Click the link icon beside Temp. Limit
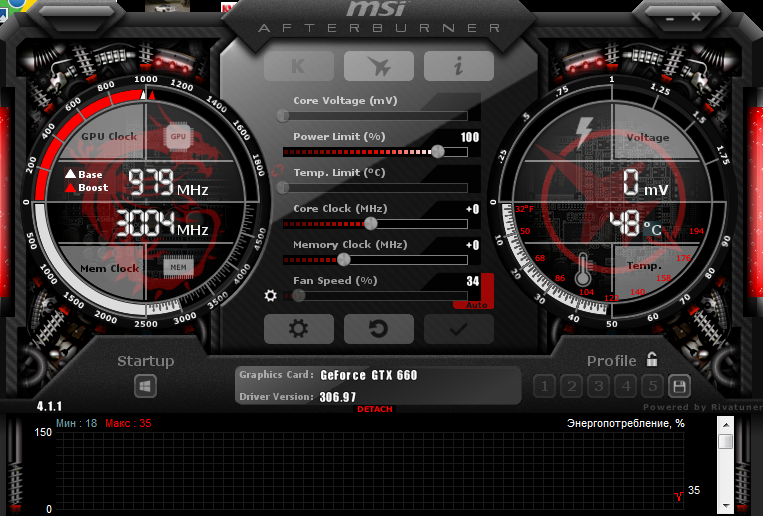The image size is (763, 516). pyautogui.click(x=277, y=171)
